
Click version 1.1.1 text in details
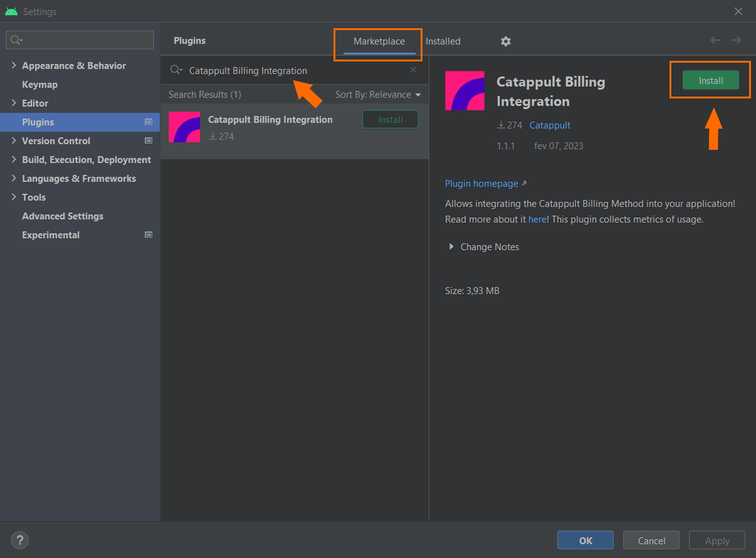pyautogui.click(x=506, y=146)
